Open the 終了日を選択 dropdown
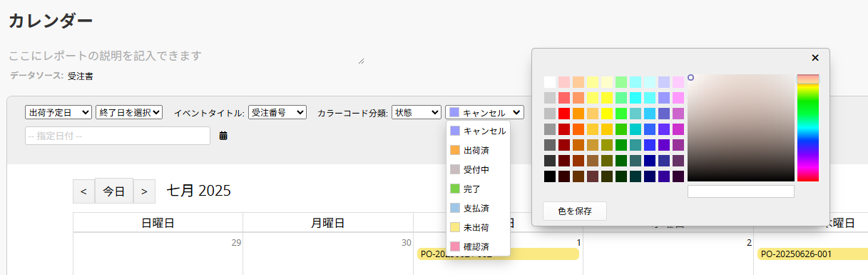The height and width of the screenshot is (275, 868). tap(129, 112)
